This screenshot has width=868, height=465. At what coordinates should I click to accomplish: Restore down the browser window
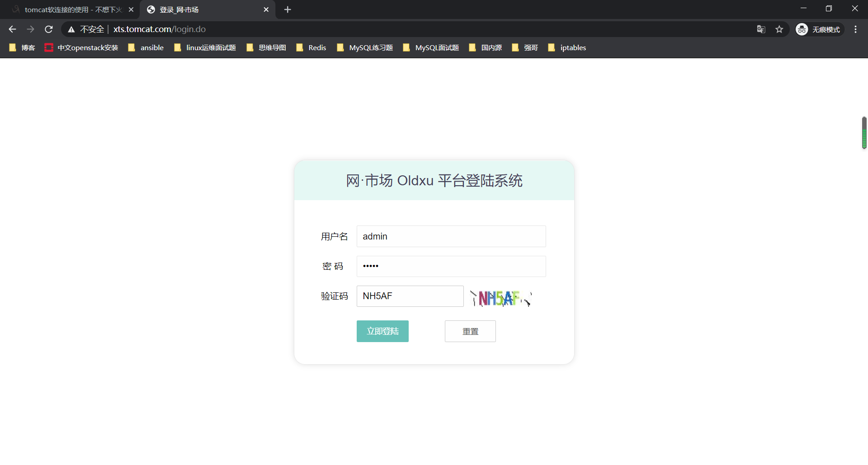tap(829, 9)
